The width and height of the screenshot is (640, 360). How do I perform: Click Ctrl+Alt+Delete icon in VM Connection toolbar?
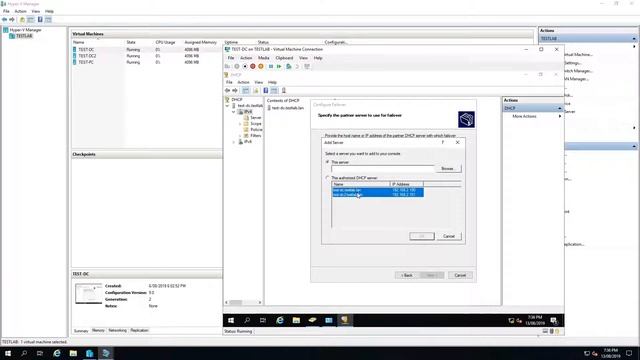227,67
